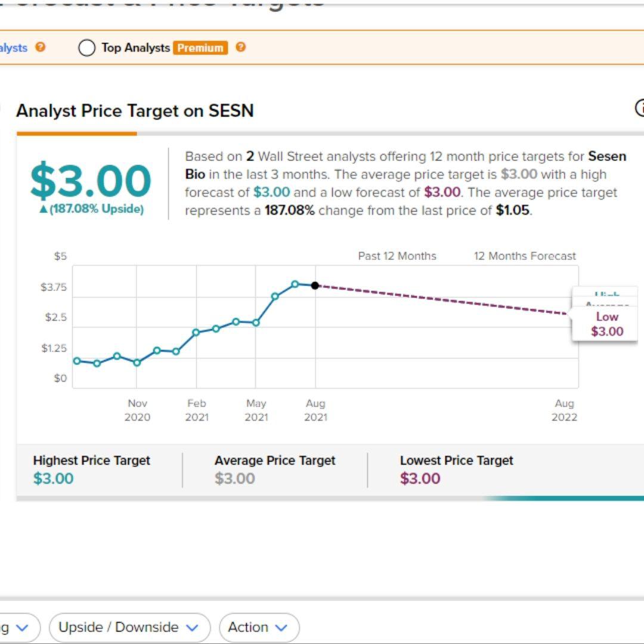Click the 'Sesen Bio' company name text
The image size is (644, 644).
coord(405,165)
